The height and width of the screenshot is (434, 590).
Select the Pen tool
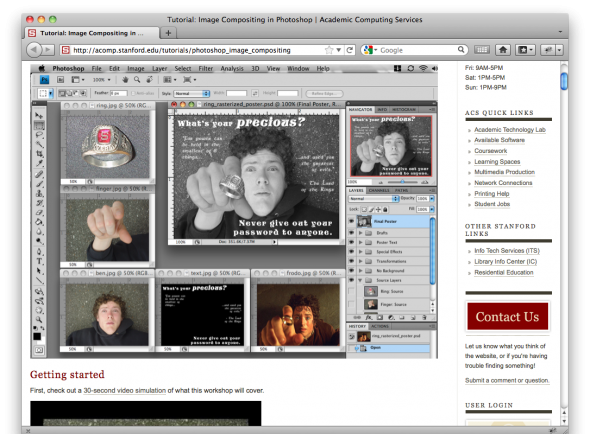(39, 251)
